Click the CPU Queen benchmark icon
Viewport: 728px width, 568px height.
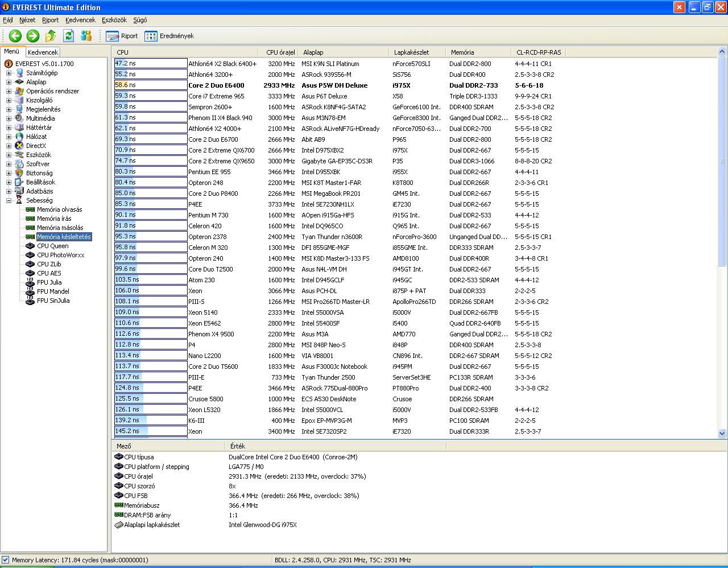pyautogui.click(x=30, y=246)
